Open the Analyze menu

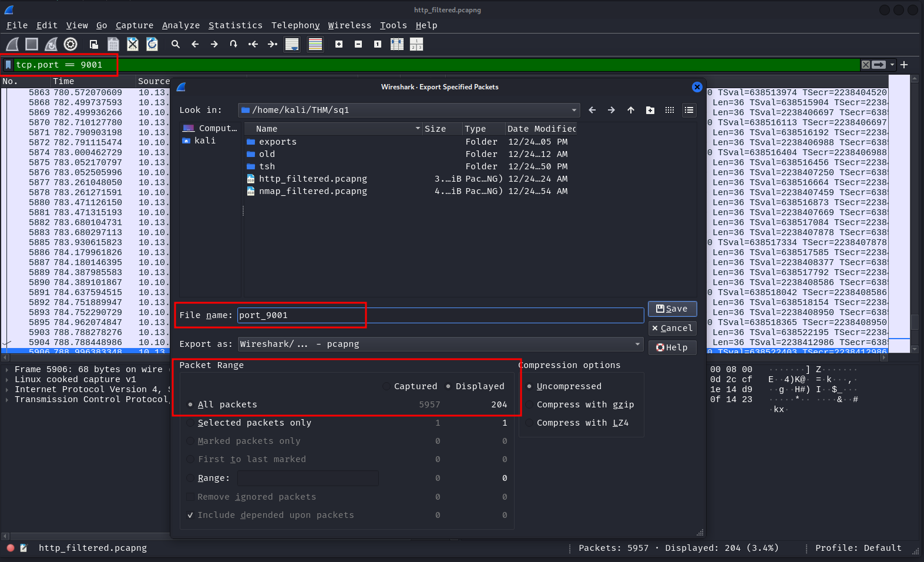coord(180,25)
